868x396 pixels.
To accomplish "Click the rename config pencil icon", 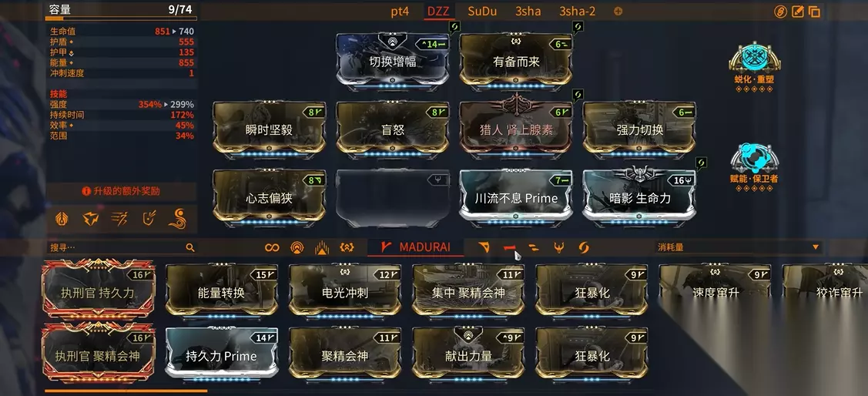I will pos(798,12).
